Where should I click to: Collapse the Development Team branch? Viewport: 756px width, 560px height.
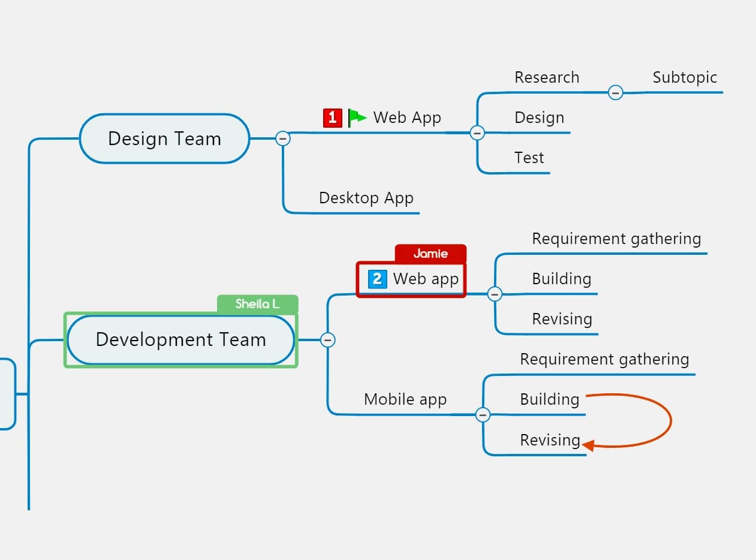pos(327,340)
